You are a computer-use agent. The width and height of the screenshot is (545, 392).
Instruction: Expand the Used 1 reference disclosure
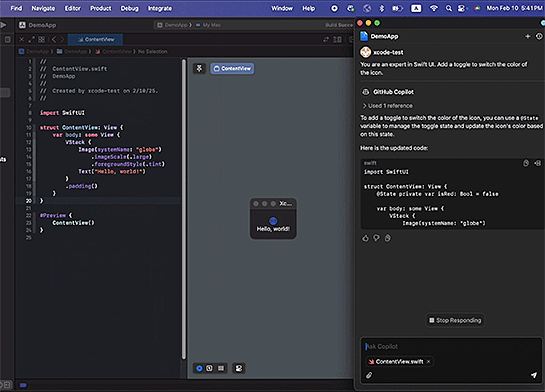(x=387, y=106)
